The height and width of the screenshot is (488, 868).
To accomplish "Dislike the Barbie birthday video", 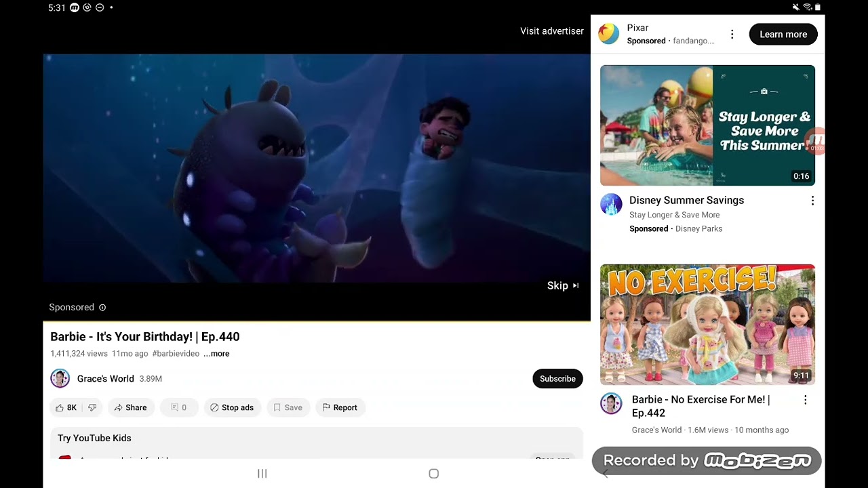I will pyautogui.click(x=92, y=407).
